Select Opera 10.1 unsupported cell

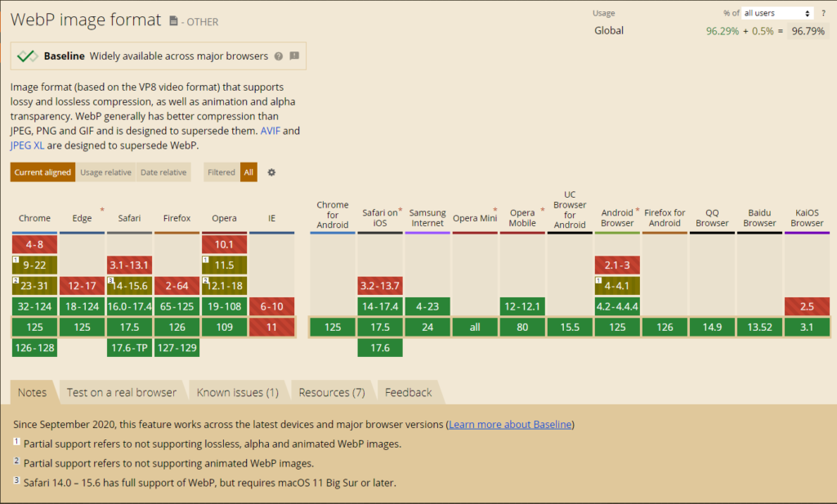[224, 244]
